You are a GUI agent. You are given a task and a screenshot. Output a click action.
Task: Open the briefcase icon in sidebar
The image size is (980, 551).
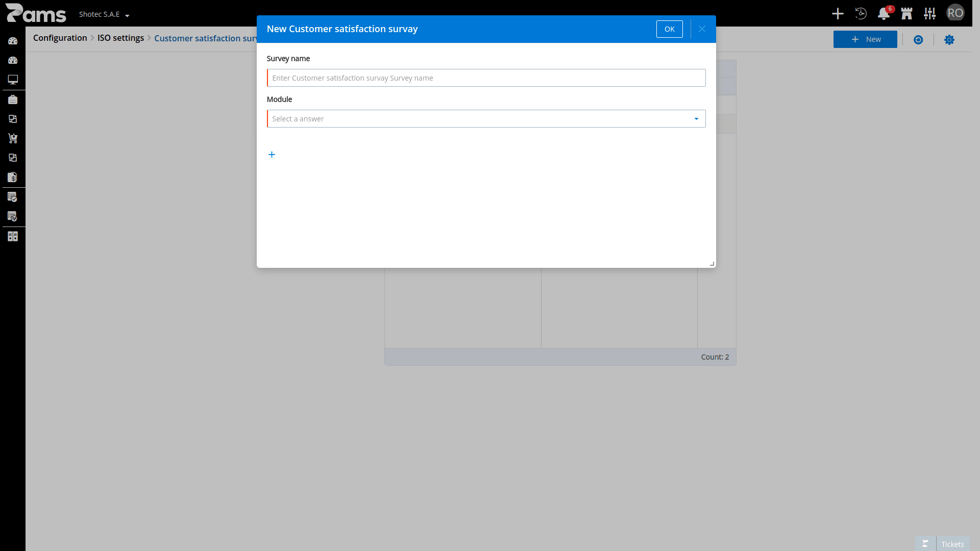point(13,99)
